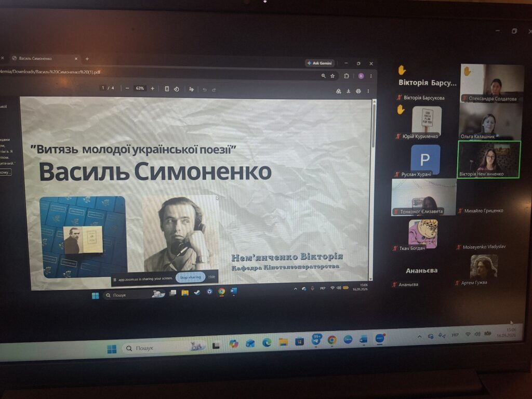Click the fit to page icon

167,88
